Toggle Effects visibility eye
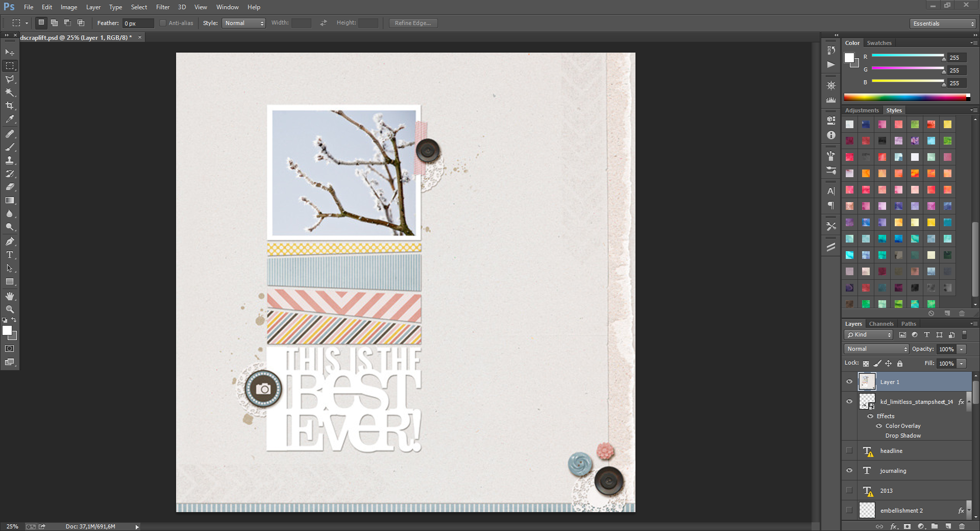 tap(870, 416)
